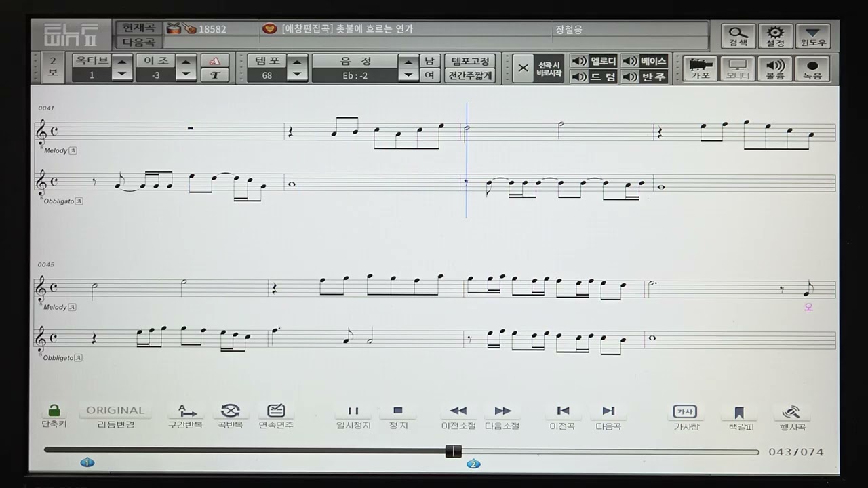Mute the 베이스 bass track

coord(645,61)
